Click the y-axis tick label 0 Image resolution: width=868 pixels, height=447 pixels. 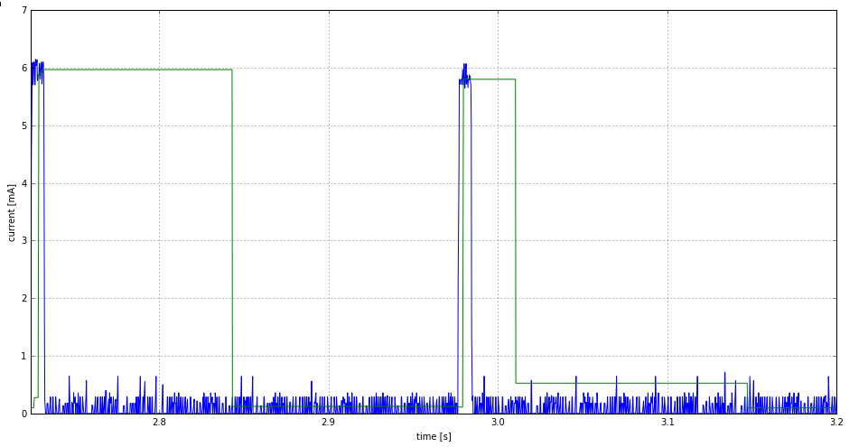(x=23, y=414)
